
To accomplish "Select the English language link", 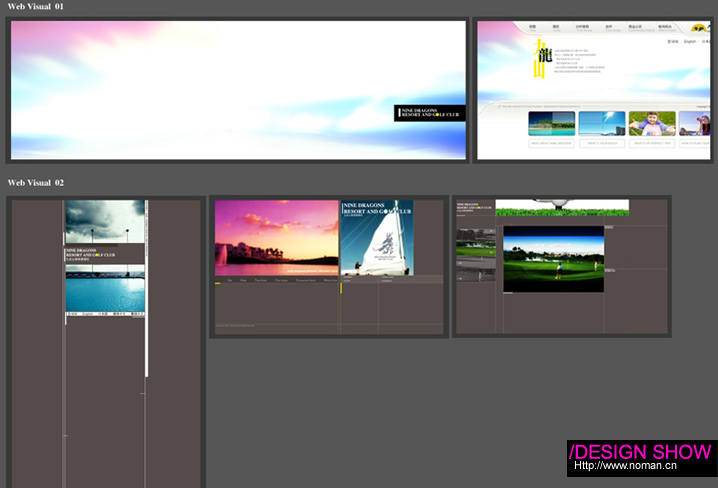I will pyautogui.click(x=689, y=42).
